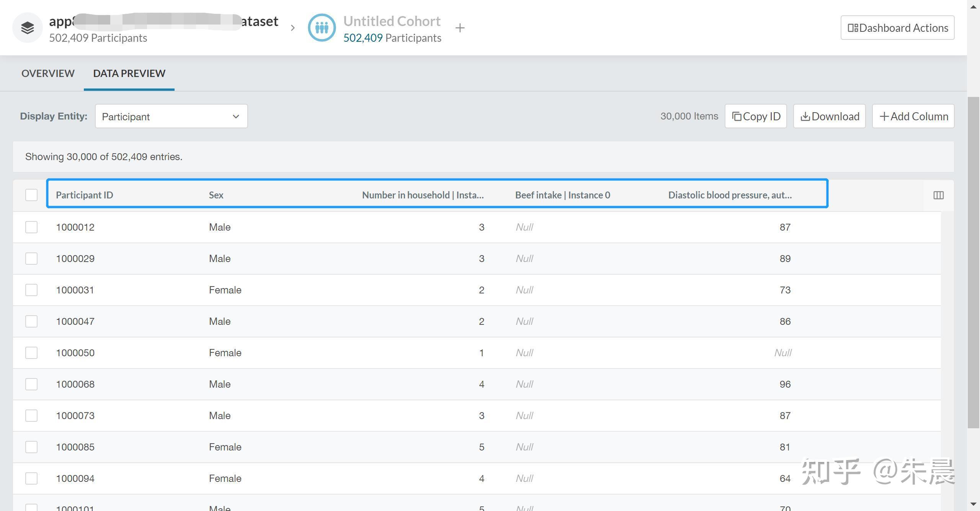Click the breadcrumb chevron arrow
This screenshot has width=980, height=511.
(292, 28)
